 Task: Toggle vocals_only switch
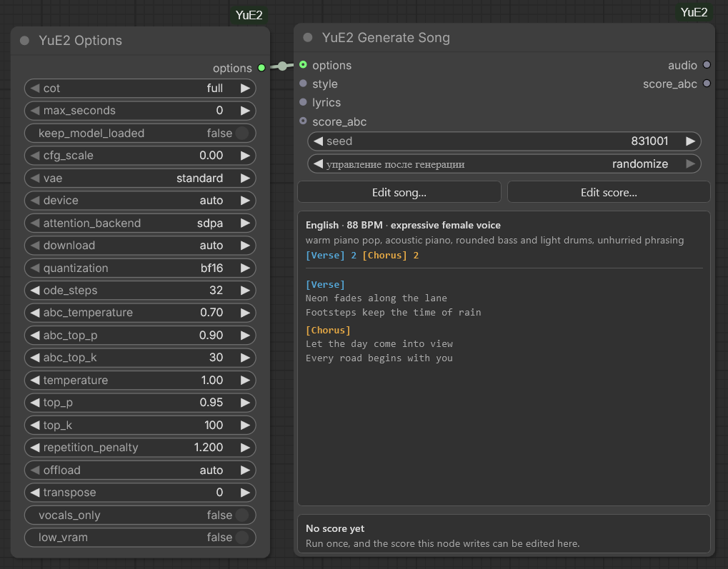(x=241, y=515)
